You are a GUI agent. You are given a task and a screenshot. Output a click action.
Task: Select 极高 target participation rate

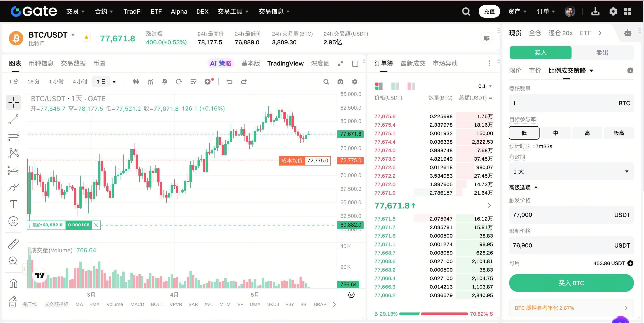pyautogui.click(x=619, y=133)
